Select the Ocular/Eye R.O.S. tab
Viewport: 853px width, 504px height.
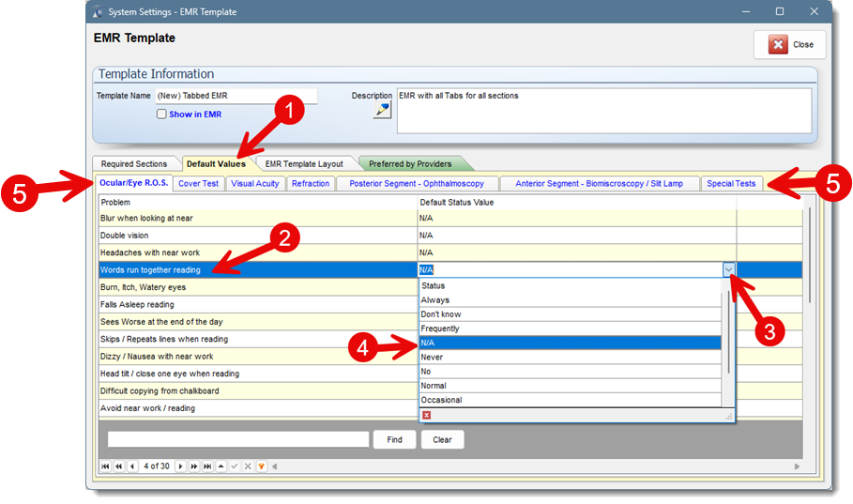(x=134, y=183)
